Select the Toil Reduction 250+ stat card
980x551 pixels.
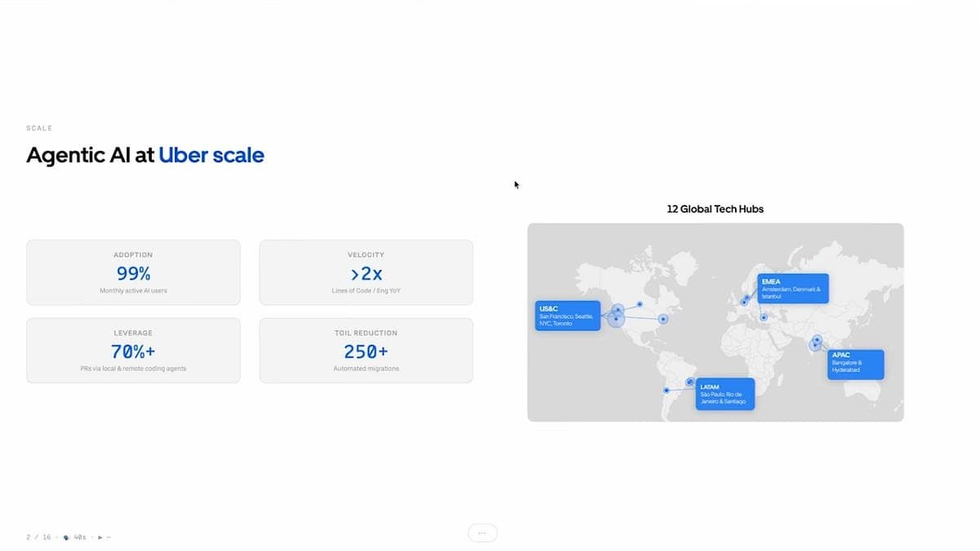point(366,350)
